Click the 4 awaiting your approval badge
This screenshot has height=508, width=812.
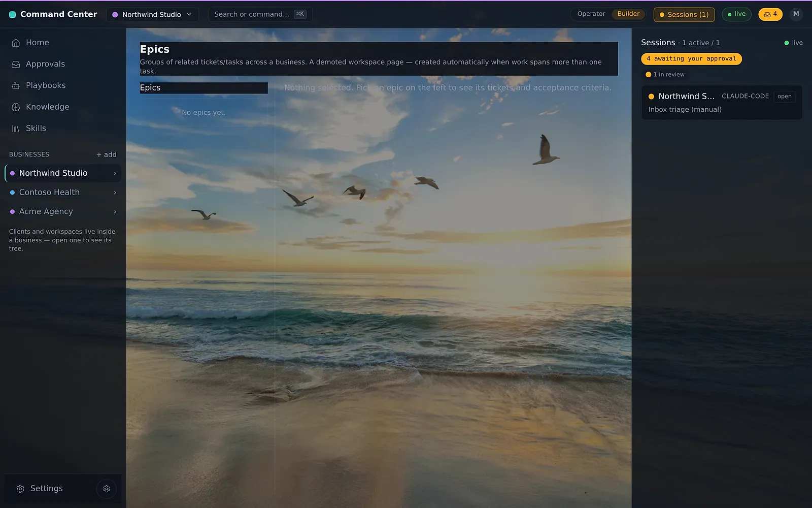691,59
